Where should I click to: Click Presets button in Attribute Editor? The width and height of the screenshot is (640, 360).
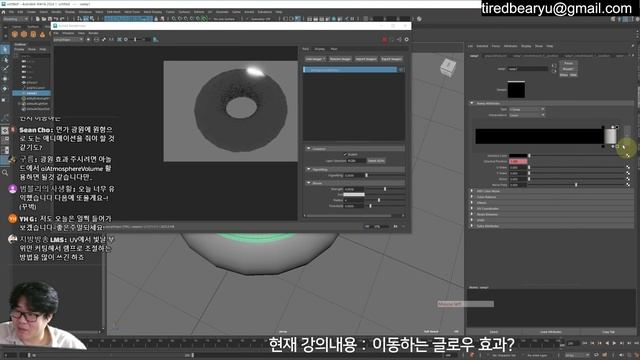568,69
